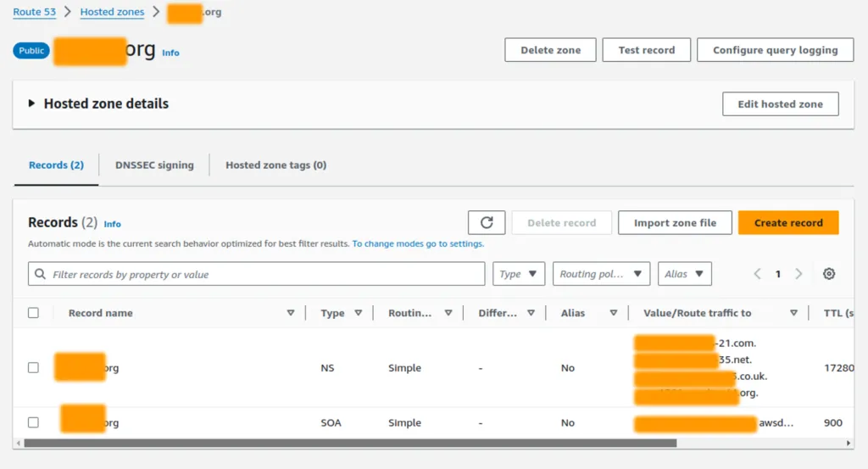The width and height of the screenshot is (868, 469).
Task: Select the NS record checkbox
Action: (33, 368)
